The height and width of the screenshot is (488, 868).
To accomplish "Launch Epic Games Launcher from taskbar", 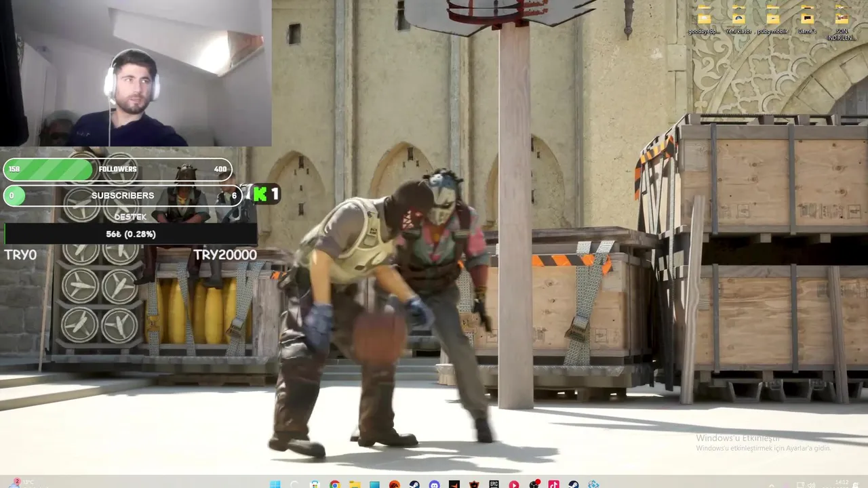I will click(x=494, y=485).
